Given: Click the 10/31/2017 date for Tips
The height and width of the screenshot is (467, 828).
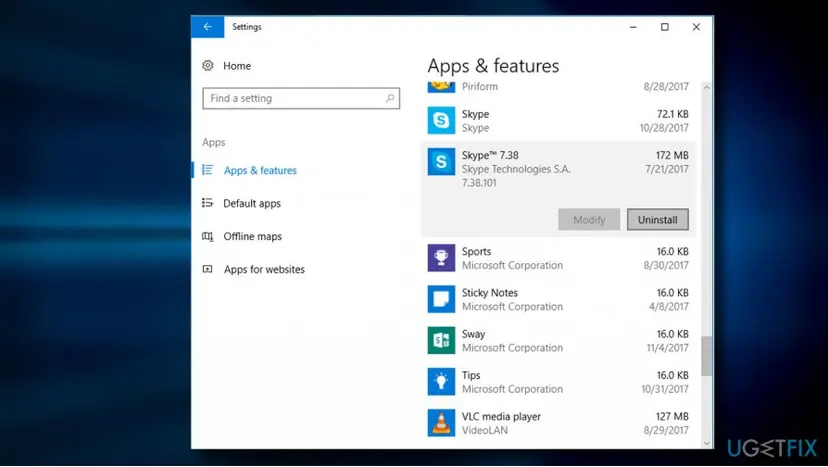Looking at the screenshot, I should coord(665,389).
